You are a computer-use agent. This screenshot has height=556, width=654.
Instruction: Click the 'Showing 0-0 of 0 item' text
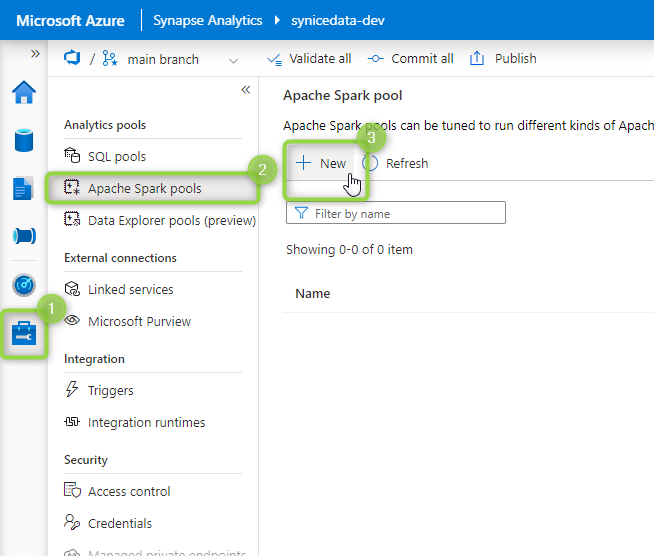coord(349,249)
